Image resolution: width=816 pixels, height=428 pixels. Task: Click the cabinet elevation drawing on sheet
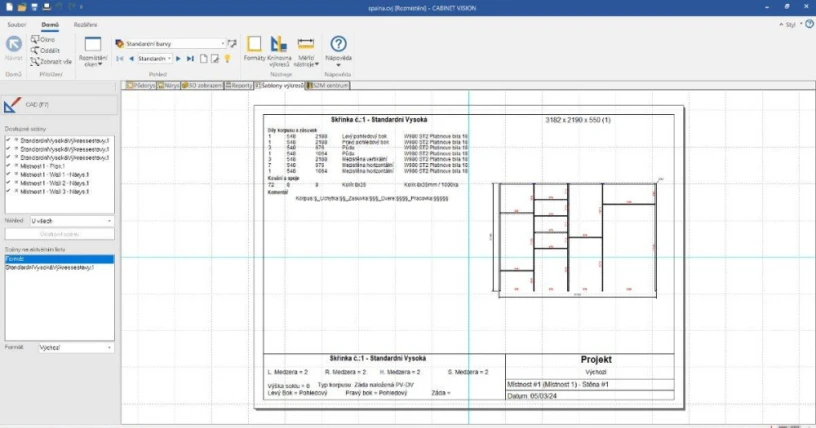(577, 238)
